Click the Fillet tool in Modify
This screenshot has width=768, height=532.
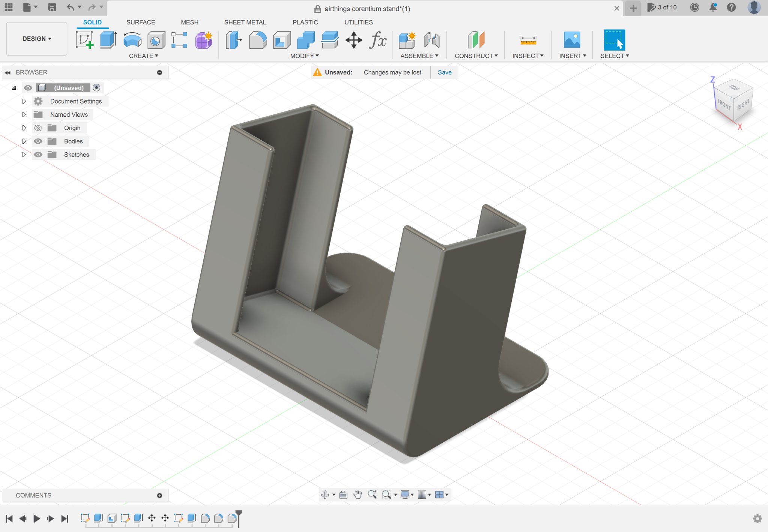click(258, 40)
